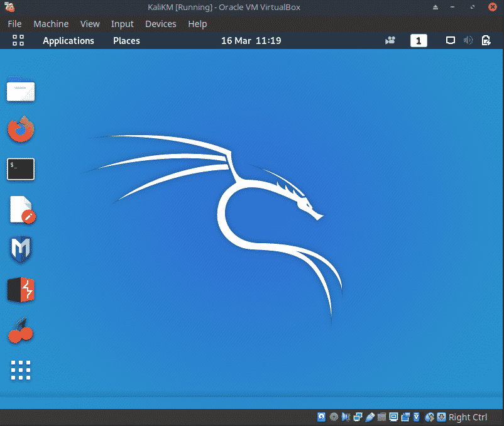This screenshot has width=504, height=426.
Task: Click the battery power status icon
Action: point(486,41)
